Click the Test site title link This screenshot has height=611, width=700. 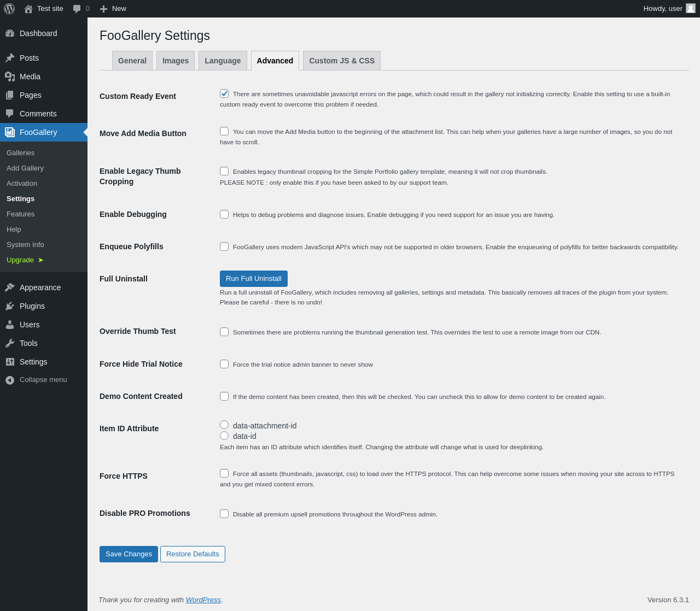click(50, 9)
